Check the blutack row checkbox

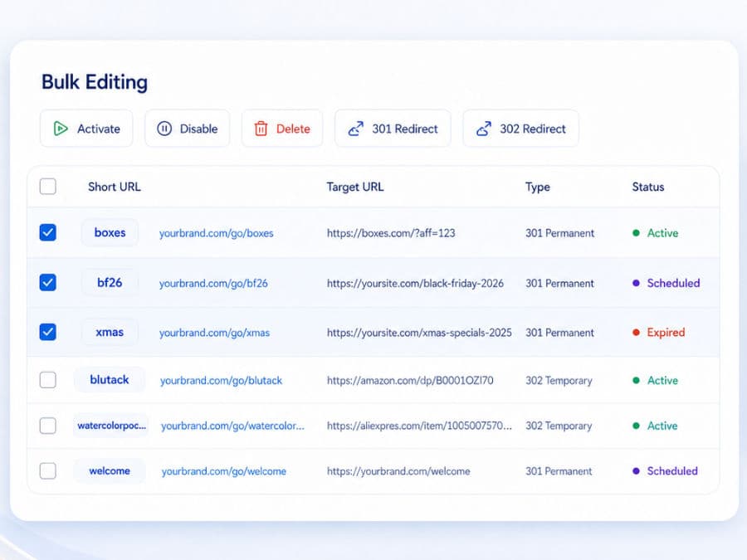47,380
